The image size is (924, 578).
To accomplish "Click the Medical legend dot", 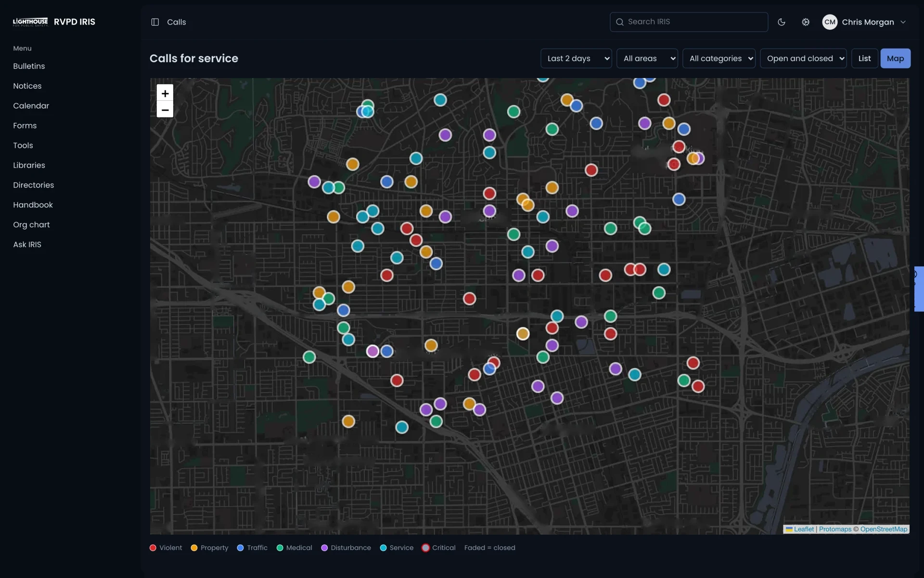I will tap(280, 548).
